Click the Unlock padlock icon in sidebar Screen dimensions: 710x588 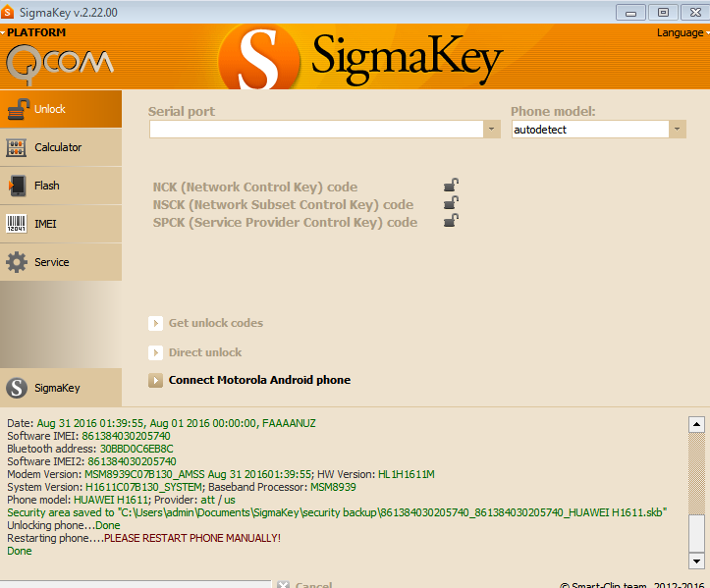17,109
